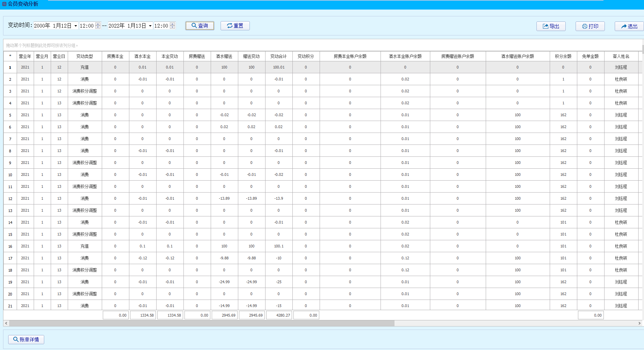Sort by 变动类型 column header
Screen dimensions: 644x350
pos(85,56)
